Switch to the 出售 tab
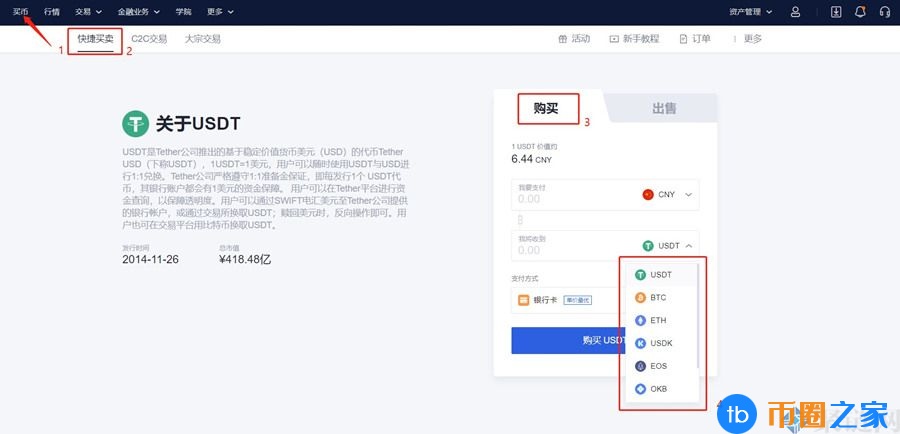The image size is (900, 434). [664, 108]
